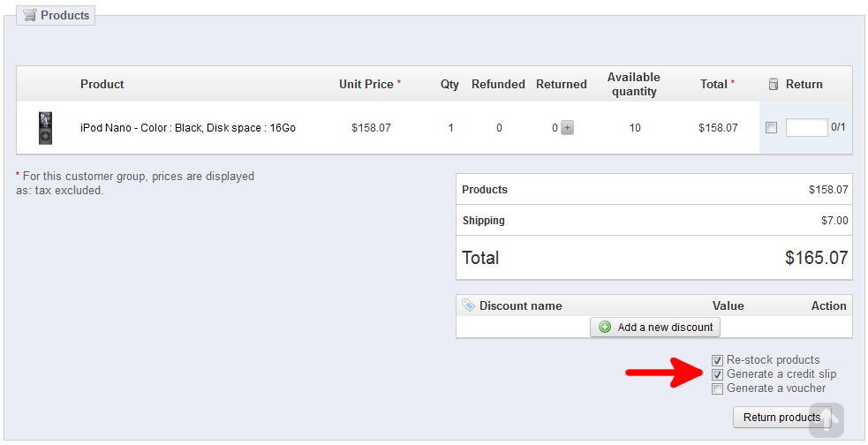
Task: Click the discount tag icon
Action: pos(468,305)
